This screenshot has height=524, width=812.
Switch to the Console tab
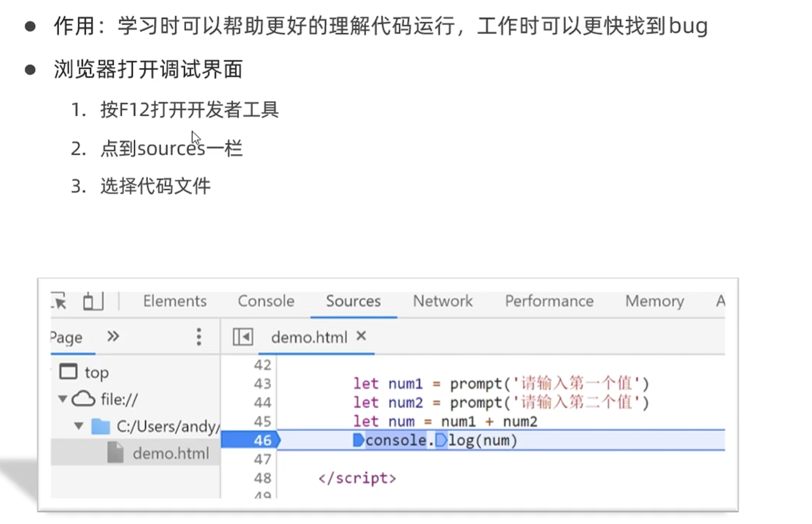coord(266,301)
